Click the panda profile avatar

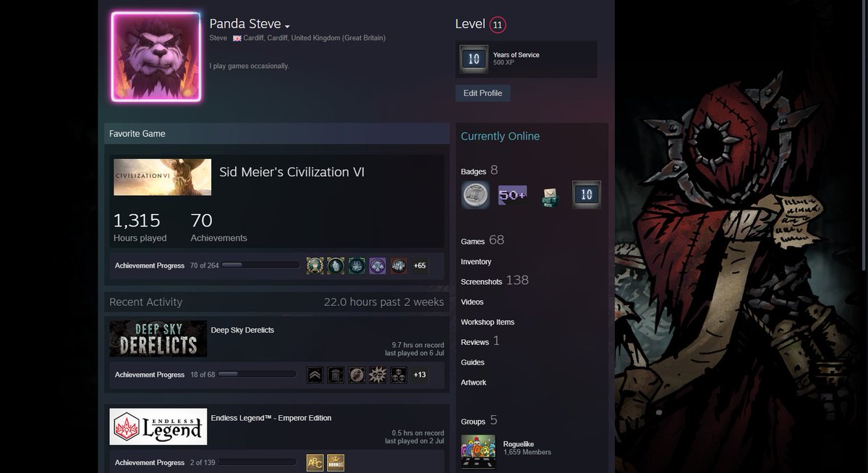pos(156,56)
